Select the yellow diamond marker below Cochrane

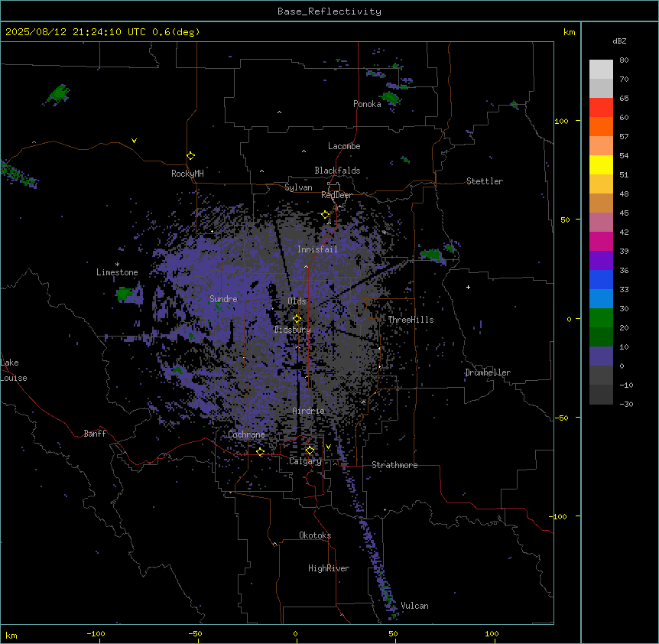coord(260,452)
